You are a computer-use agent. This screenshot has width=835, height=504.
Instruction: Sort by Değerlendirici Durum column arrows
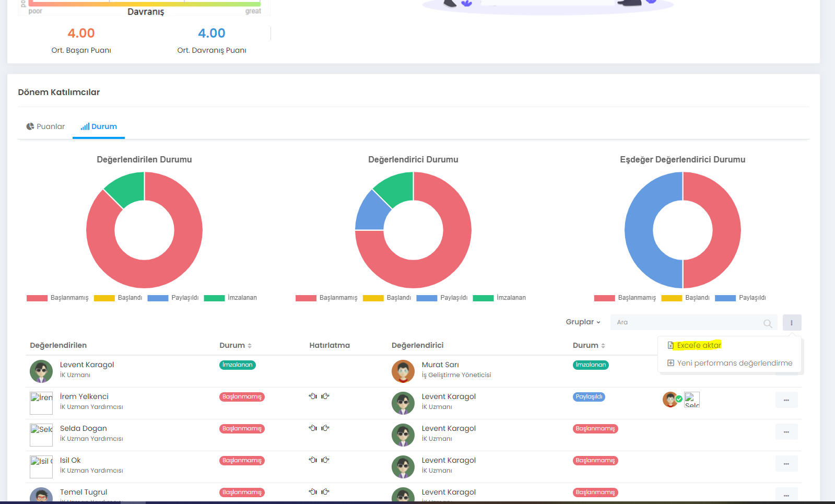[x=603, y=346]
